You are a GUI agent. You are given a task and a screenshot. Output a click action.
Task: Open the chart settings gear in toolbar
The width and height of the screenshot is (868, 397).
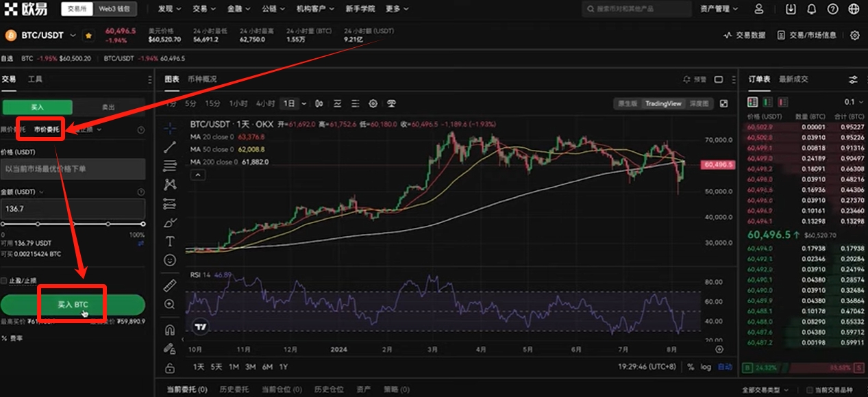(x=373, y=103)
